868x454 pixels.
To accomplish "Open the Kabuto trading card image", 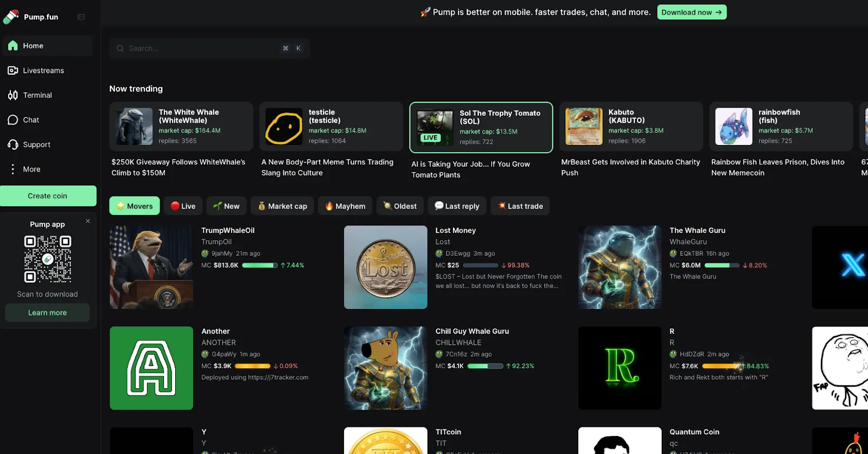I will tap(584, 127).
